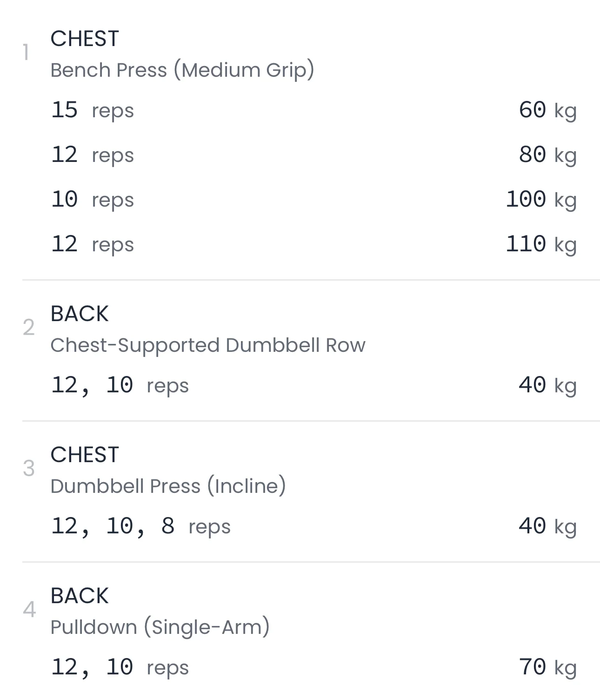Select the first CHEST heading
This screenshot has height=700, width=600.
[85, 39]
